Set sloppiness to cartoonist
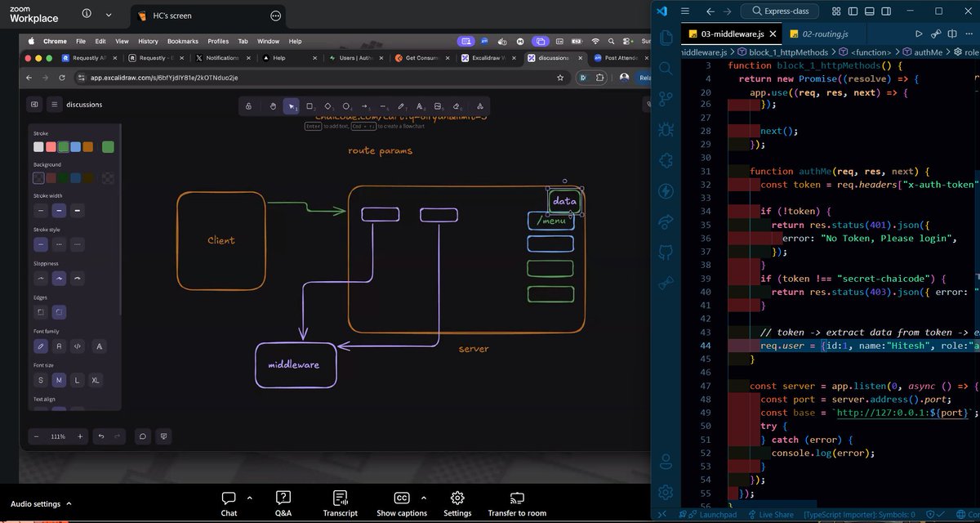The width and height of the screenshot is (980, 523). pos(78,278)
